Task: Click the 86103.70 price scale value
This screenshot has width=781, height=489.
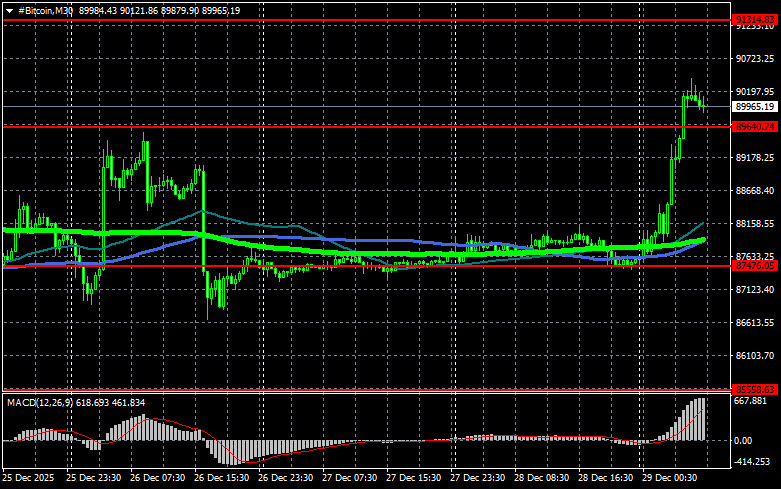Action: [755, 356]
